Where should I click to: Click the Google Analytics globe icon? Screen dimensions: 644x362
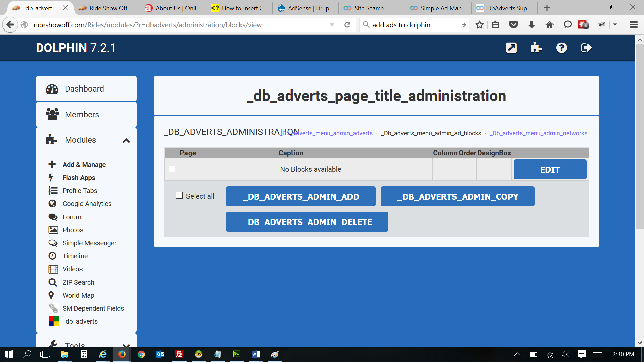tap(52, 204)
